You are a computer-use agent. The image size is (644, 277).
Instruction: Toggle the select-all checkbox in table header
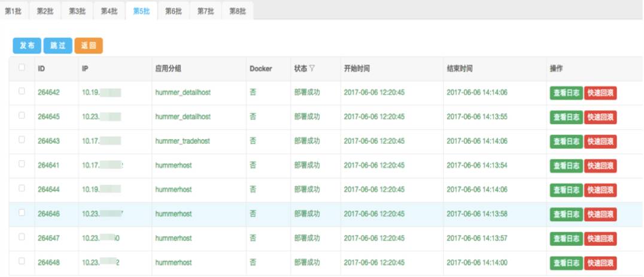(22, 67)
